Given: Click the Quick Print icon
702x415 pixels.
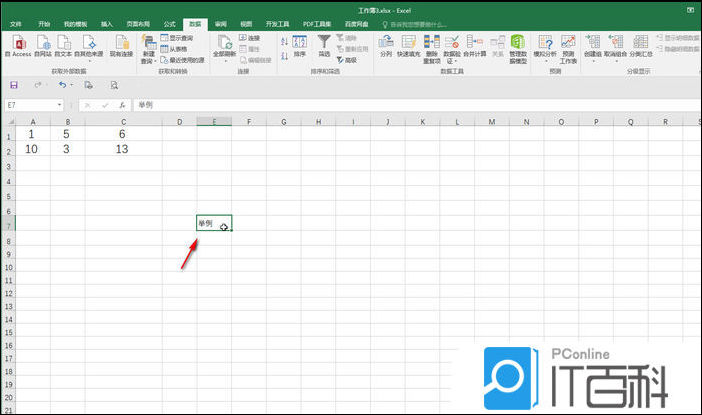Looking at the screenshot, I should point(89,85).
